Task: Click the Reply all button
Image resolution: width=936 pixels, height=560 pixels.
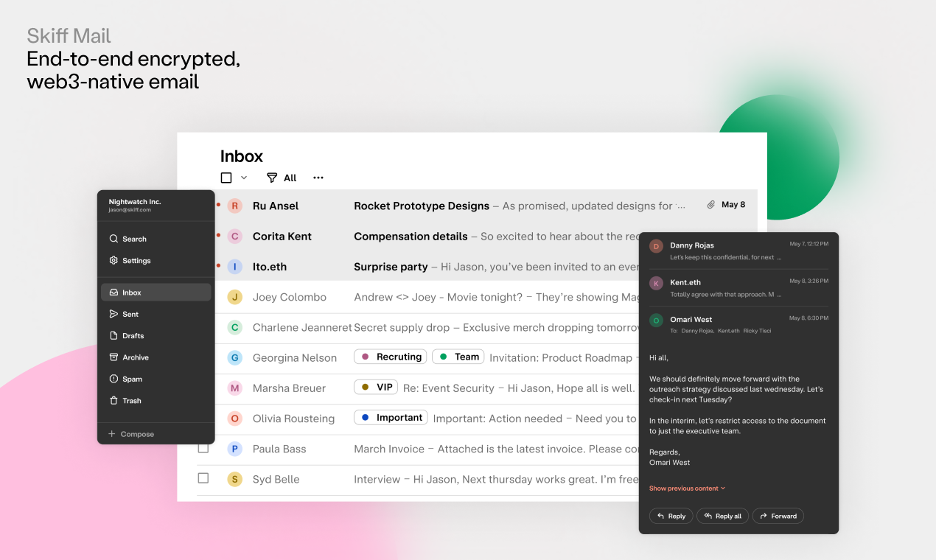Action: 722,516
